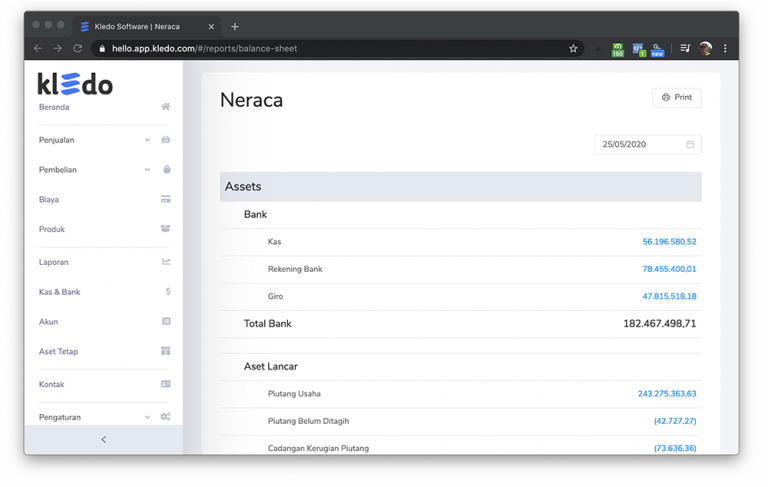768x487 pixels.
Task: Expand the Pembelian submenu chevron
Action: [147, 170]
